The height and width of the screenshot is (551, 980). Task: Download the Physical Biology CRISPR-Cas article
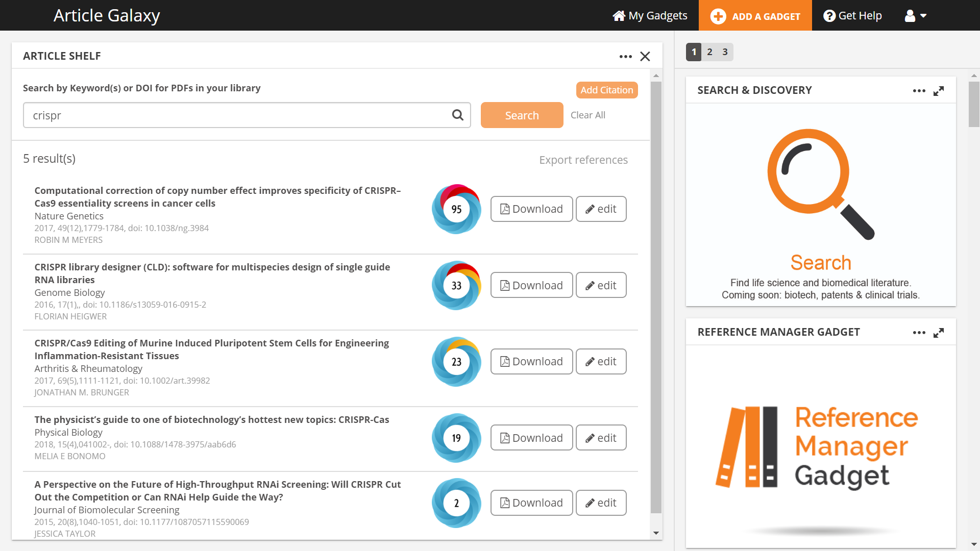tap(531, 438)
